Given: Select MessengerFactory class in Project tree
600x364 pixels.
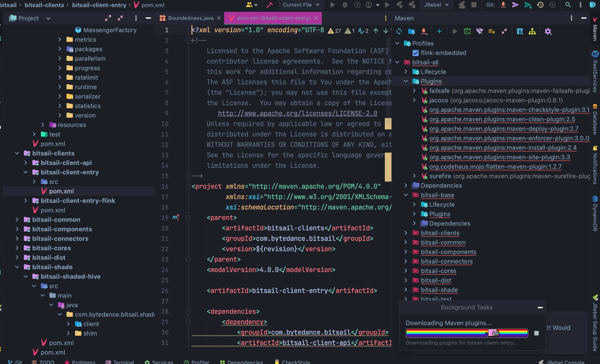Looking at the screenshot, I should [x=110, y=30].
